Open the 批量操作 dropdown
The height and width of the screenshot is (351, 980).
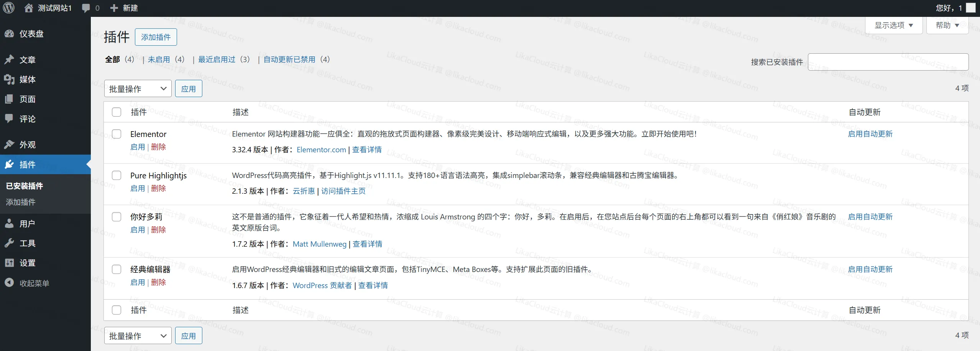(x=138, y=88)
